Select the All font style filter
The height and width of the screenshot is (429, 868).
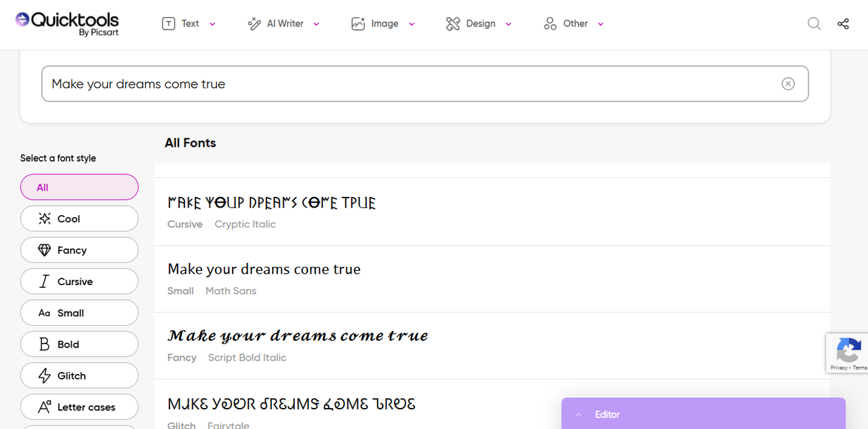pos(79,187)
